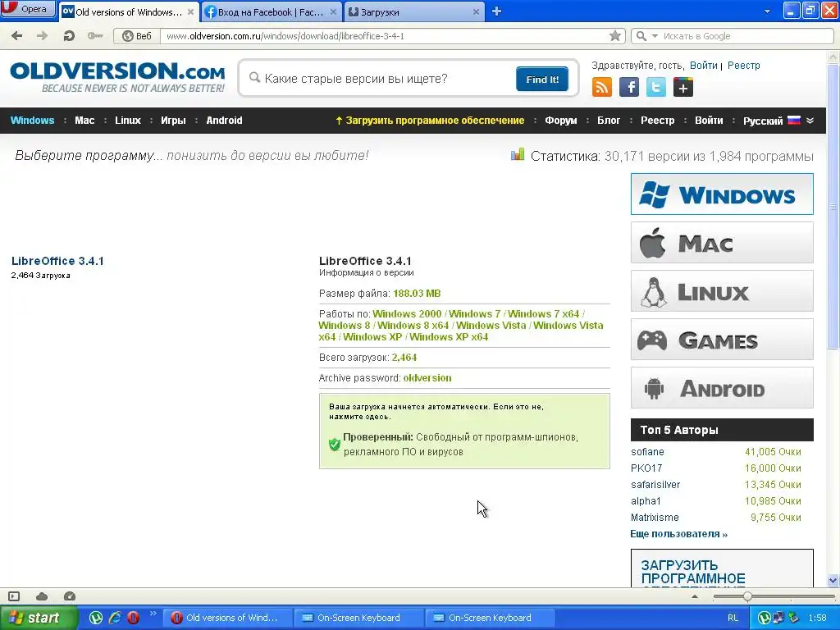Open the closed tabs dropdown arrow

click(x=767, y=11)
